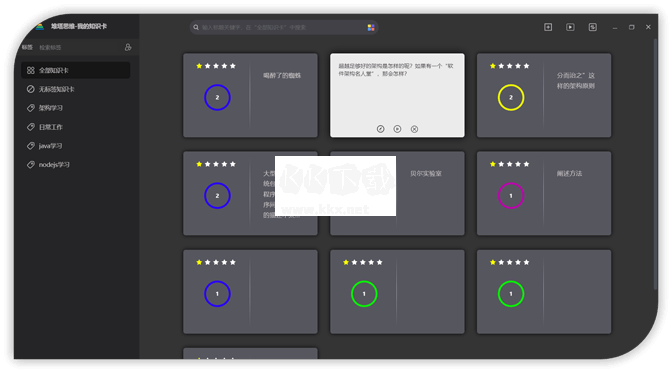Click the yellow circle 2 on 分而治之 card
This screenshot has width=672, height=373.
click(511, 98)
